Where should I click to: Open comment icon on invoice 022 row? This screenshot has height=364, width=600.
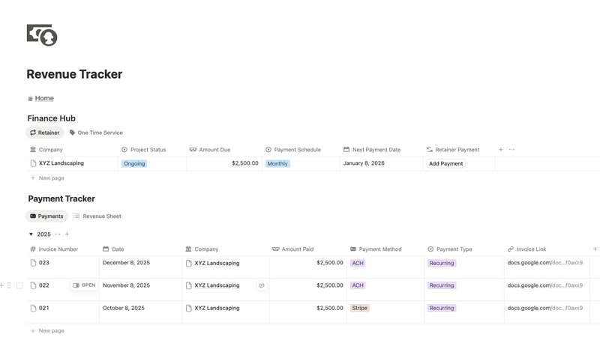[262, 285]
